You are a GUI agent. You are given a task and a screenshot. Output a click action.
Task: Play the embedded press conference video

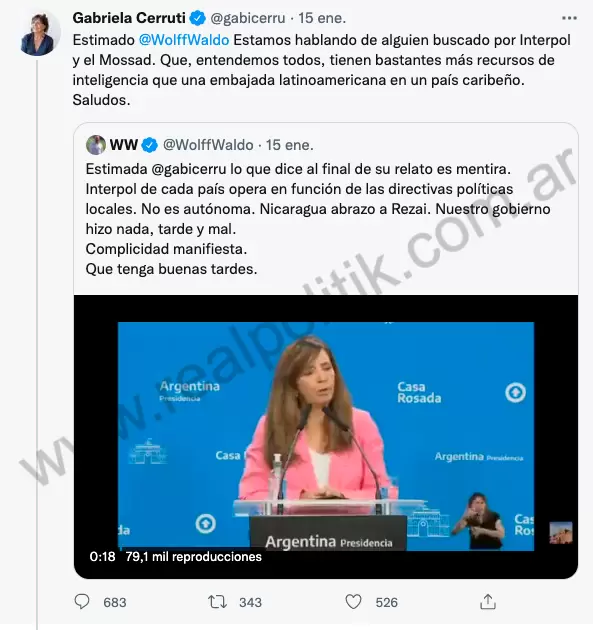point(326,436)
